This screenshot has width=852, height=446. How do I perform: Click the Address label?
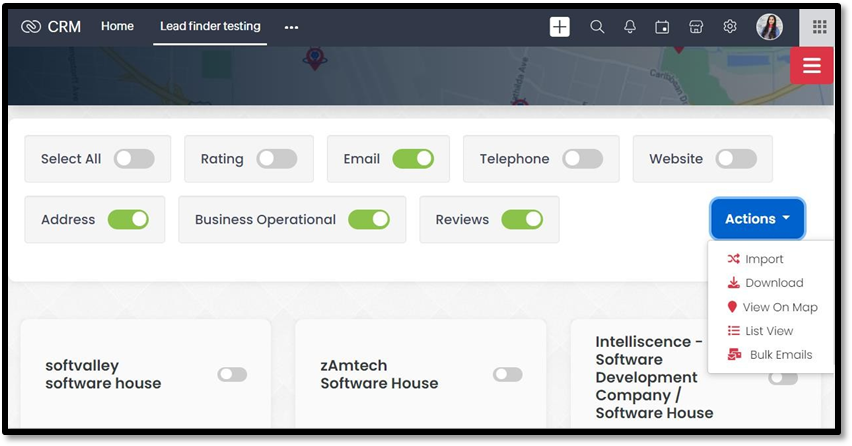(x=68, y=219)
